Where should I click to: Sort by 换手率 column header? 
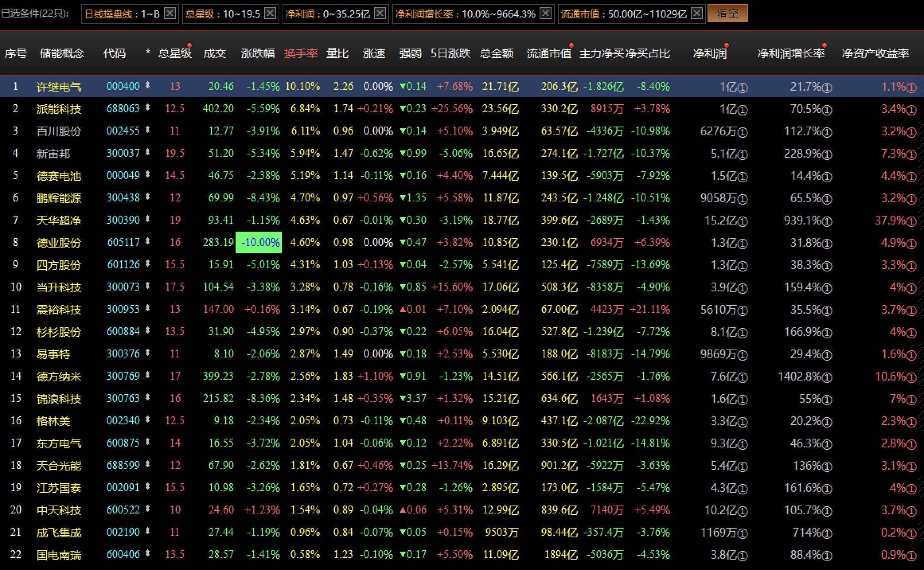pyautogui.click(x=301, y=53)
